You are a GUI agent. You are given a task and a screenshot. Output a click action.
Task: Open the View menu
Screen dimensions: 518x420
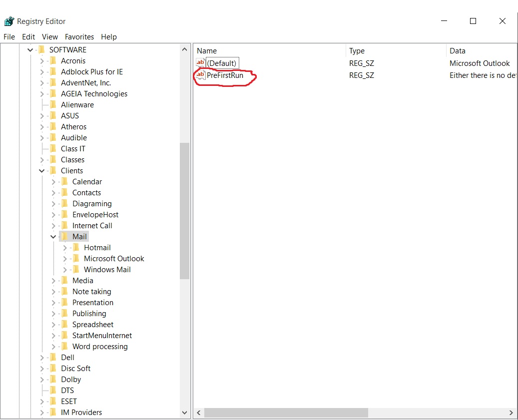coord(50,36)
